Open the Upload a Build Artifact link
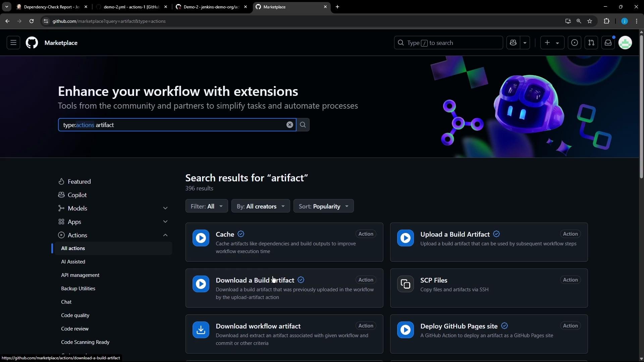The width and height of the screenshot is (644, 362). (x=455, y=234)
